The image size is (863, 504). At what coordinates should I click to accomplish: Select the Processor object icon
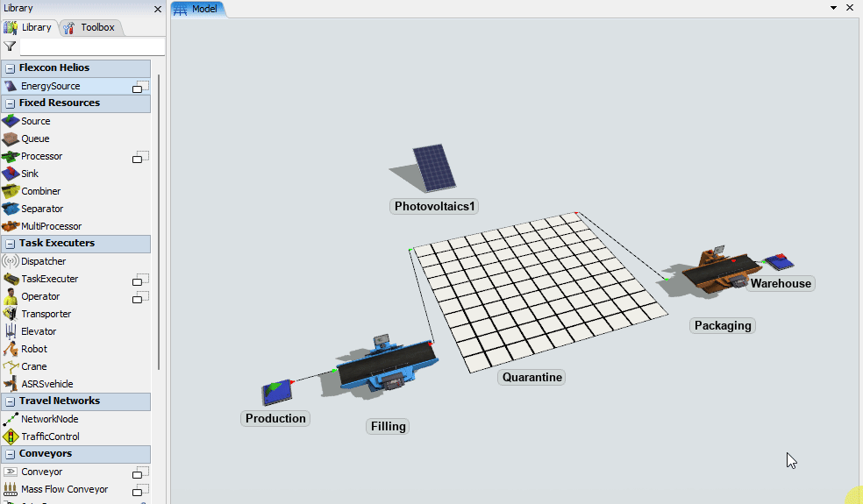[11, 156]
